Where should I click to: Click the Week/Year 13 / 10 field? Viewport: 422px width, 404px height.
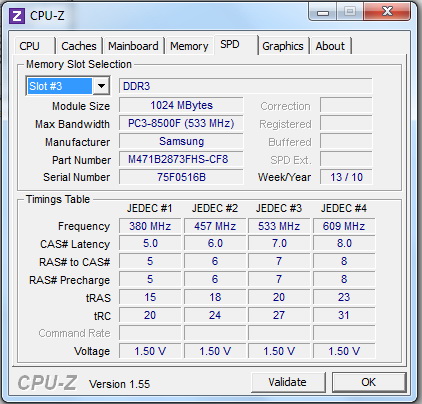pyautogui.click(x=346, y=177)
